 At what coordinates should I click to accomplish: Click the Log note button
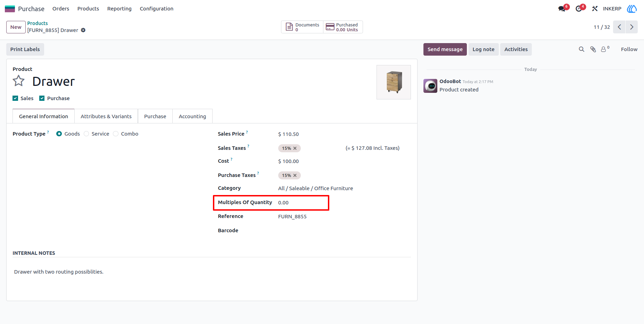pos(484,49)
